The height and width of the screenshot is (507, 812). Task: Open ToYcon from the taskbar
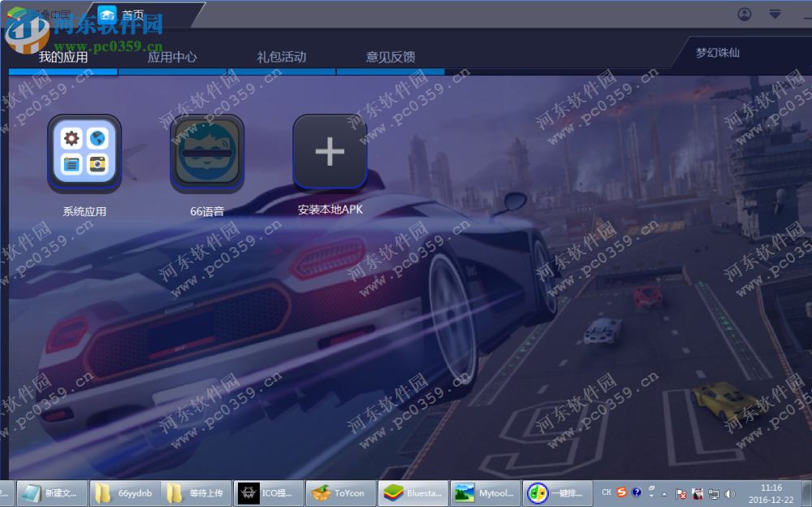[x=341, y=493]
